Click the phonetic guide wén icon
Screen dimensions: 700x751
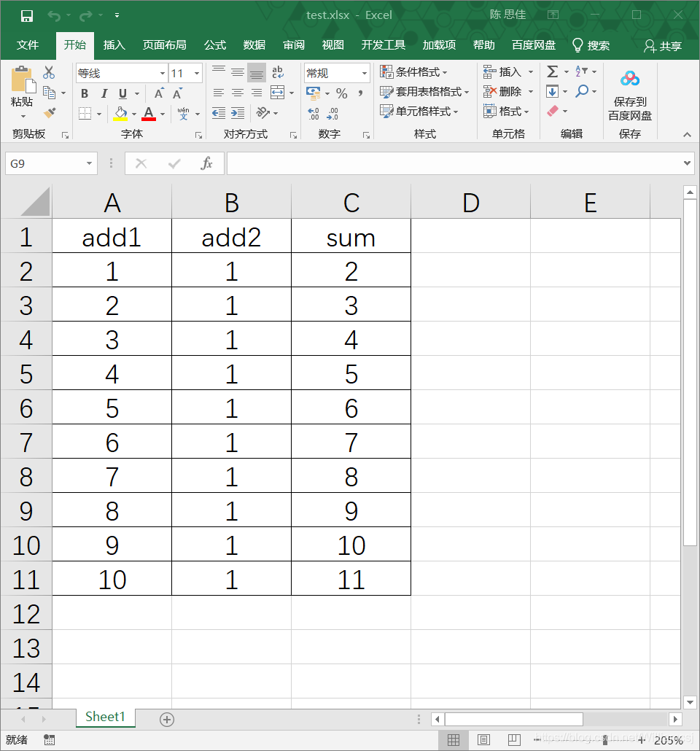184,114
